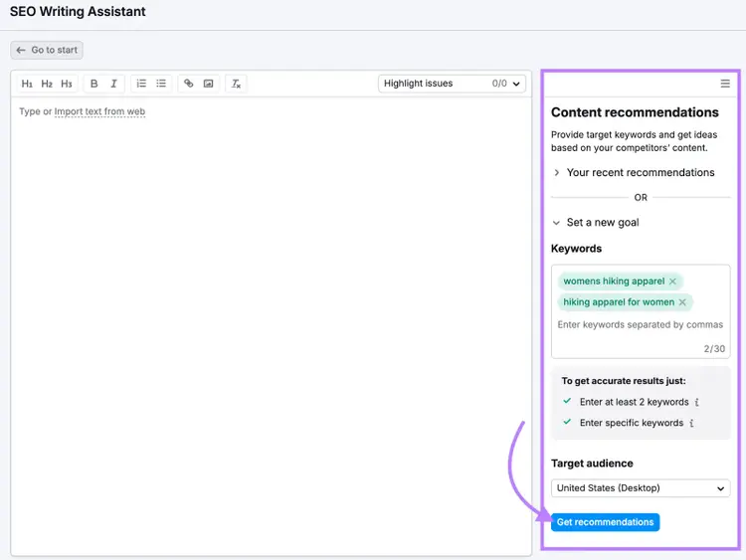Toggle italic formatting
The width and height of the screenshot is (746, 560).
coord(113,84)
